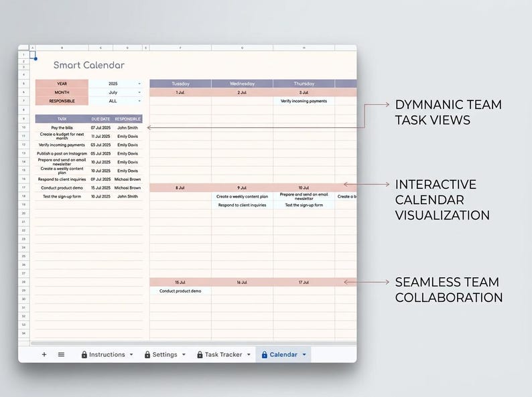The width and height of the screenshot is (532, 397).
Task: Click the due date '09 Jul 2025'
Action: [x=101, y=179]
